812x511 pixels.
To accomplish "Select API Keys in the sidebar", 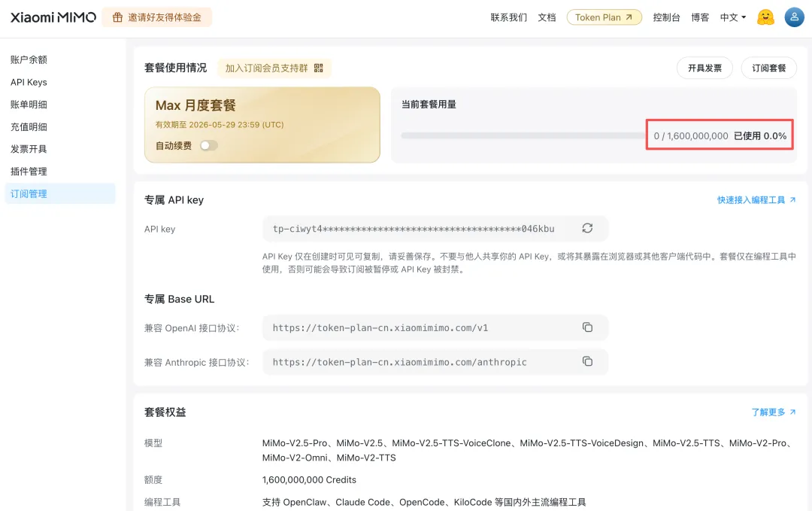I will pos(29,82).
